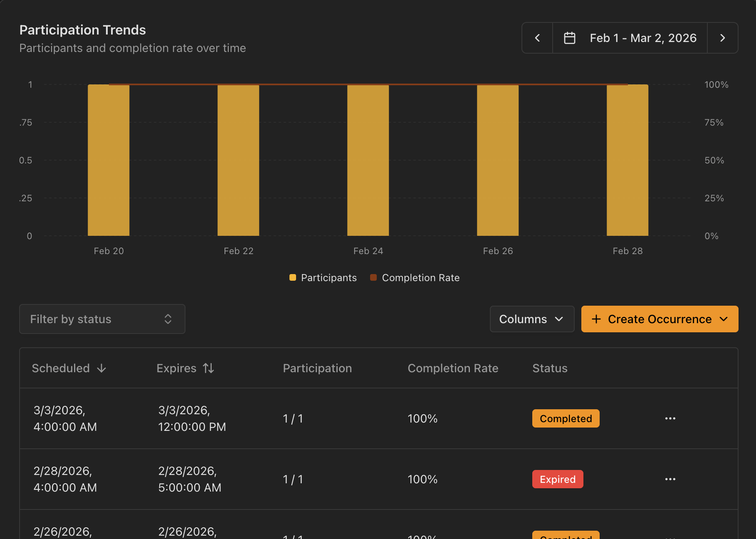
Task: Go to previous date range
Action: point(537,38)
